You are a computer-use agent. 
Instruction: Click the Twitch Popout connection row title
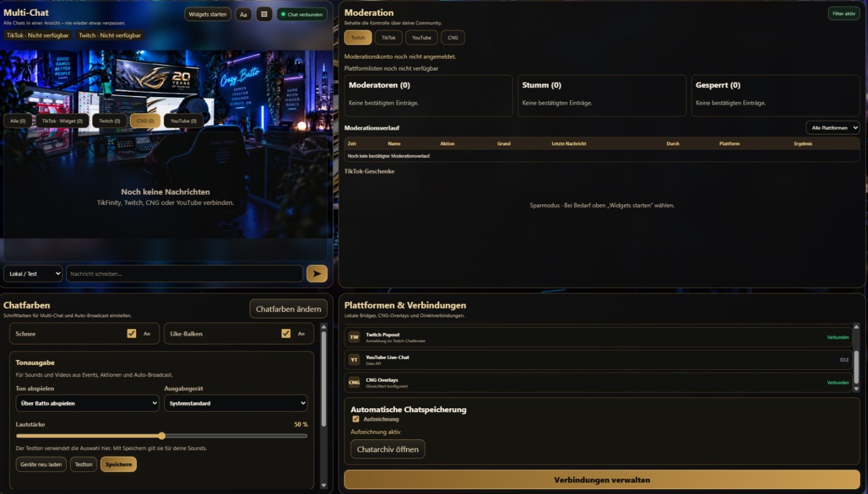383,335
